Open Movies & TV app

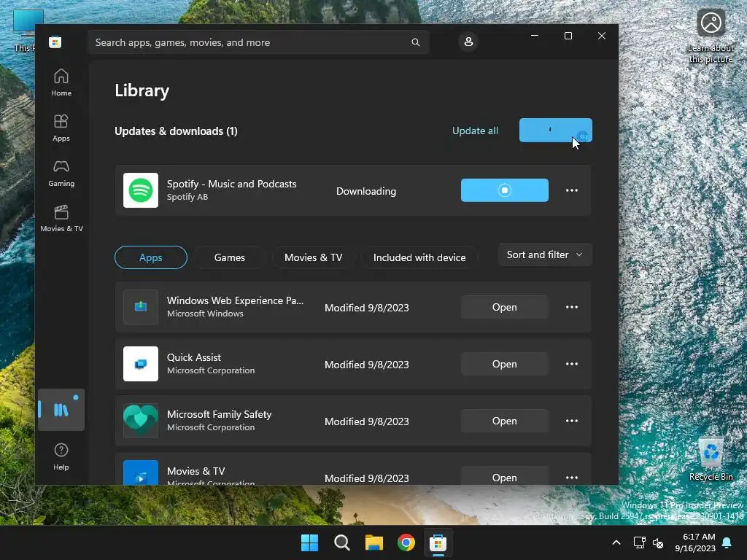(505, 477)
